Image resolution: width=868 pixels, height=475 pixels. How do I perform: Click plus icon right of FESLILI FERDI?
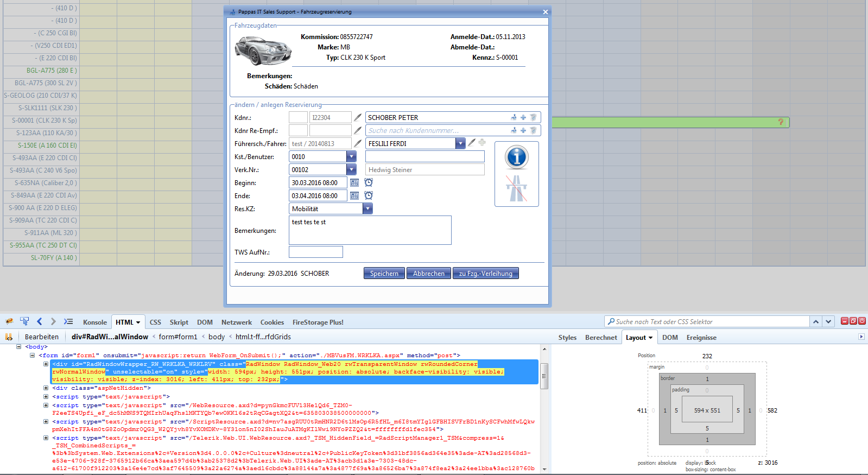pyautogui.click(x=482, y=143)
